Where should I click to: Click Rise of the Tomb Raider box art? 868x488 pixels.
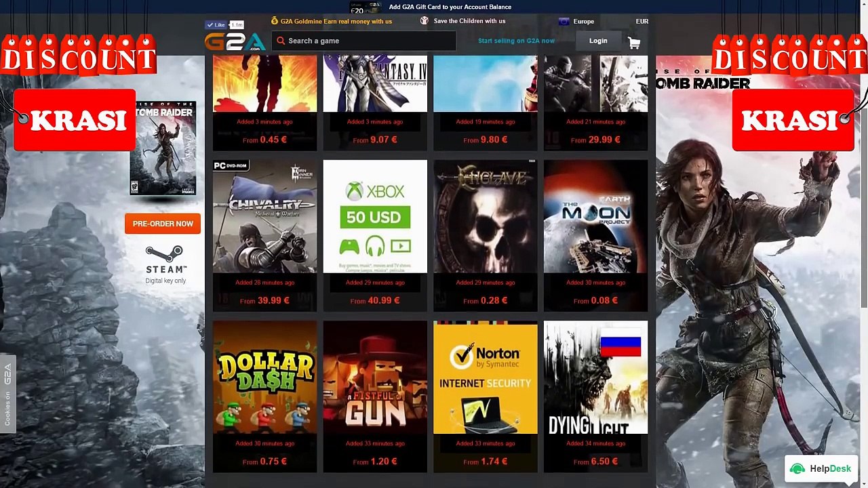click(x=163, y=148)
